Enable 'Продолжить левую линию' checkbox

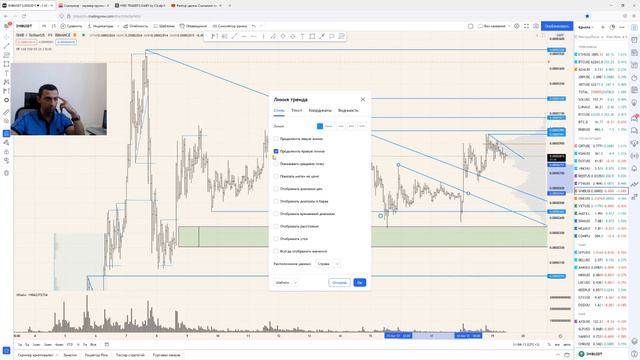276,139
